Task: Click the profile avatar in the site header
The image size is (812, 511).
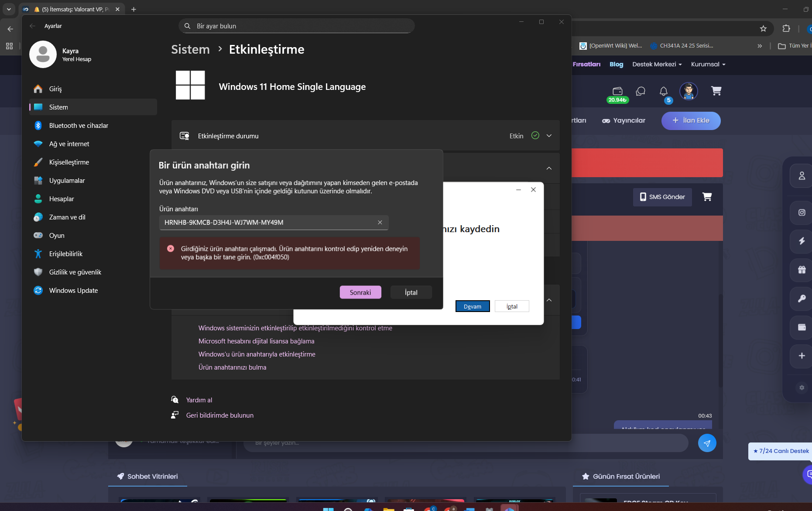Action: coord(689,91)
